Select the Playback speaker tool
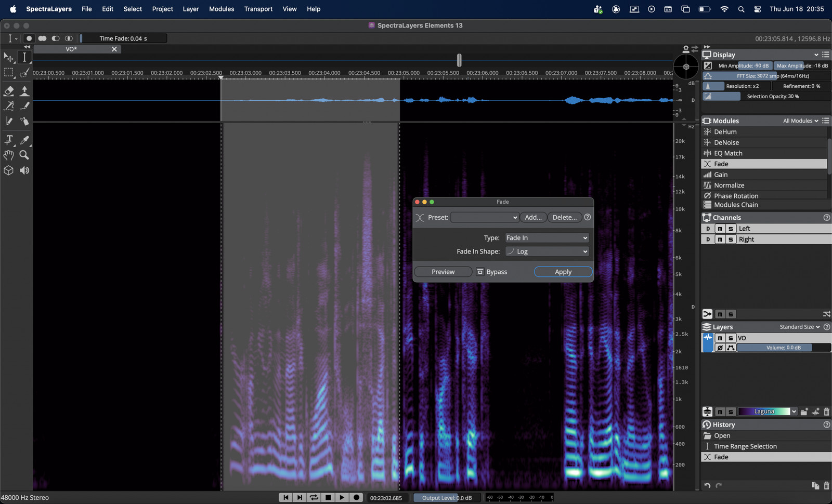832x504 pixels. (x=24, y=170)
